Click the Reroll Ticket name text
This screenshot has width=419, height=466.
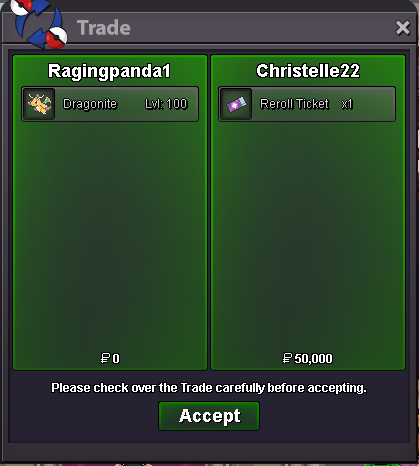coord(295,104)
